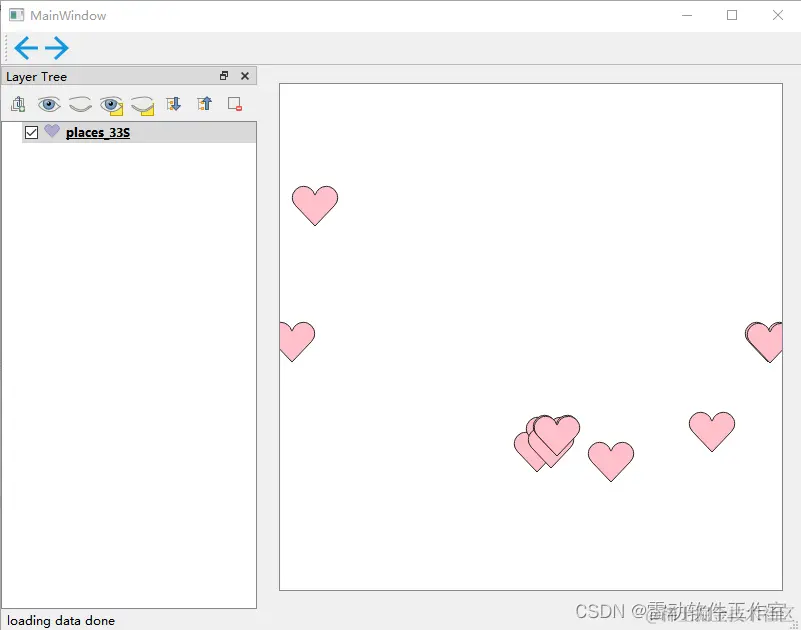This screenshot has width=801, height=630.
Task: Click the loading data done status message
Action: [61, 620]
